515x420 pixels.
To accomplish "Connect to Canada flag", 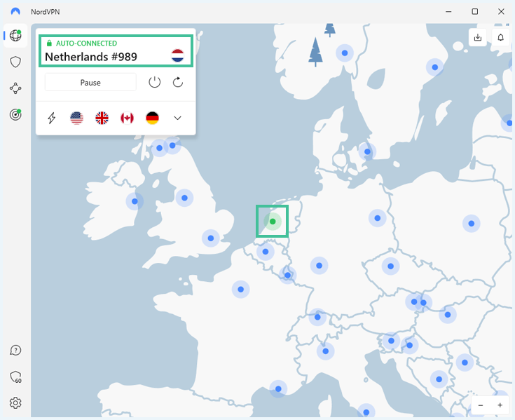I will [127, 118].
